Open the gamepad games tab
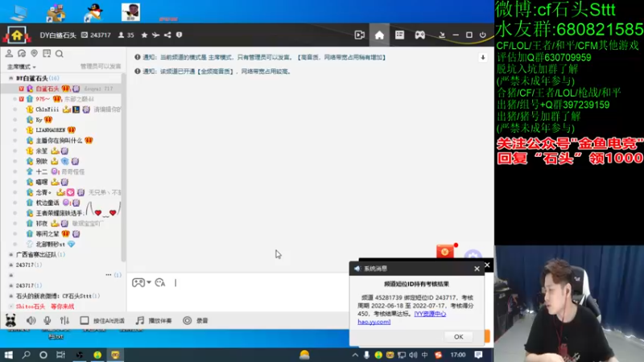Image resolution: width=644 pixels, height=362 pixels. click(419, 35)
